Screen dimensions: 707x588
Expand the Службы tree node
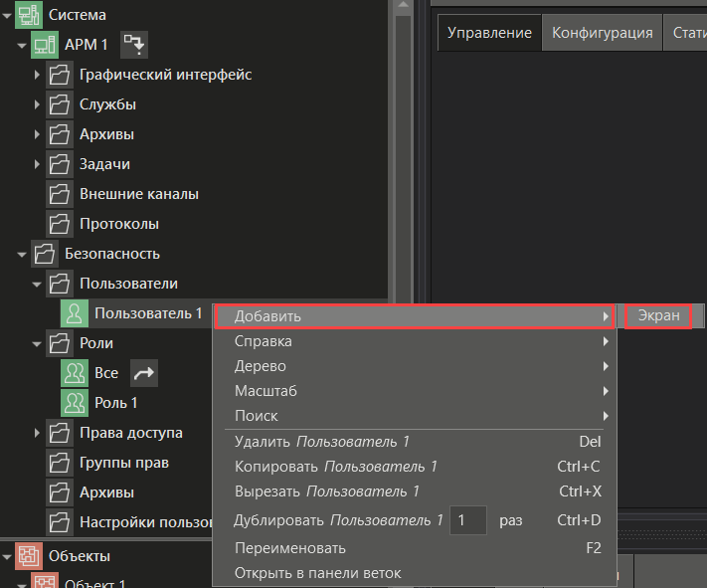pos(37,104)
